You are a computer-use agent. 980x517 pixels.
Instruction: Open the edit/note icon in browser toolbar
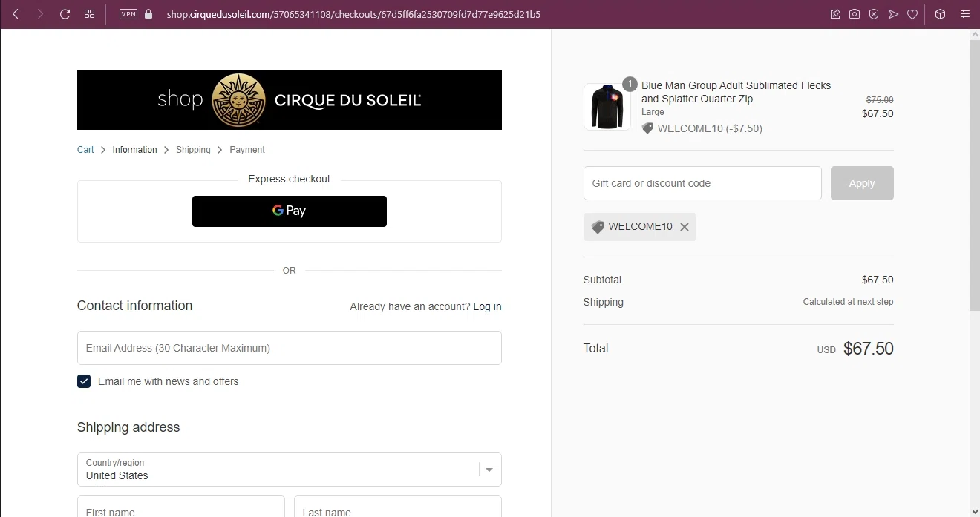[835, 14]
